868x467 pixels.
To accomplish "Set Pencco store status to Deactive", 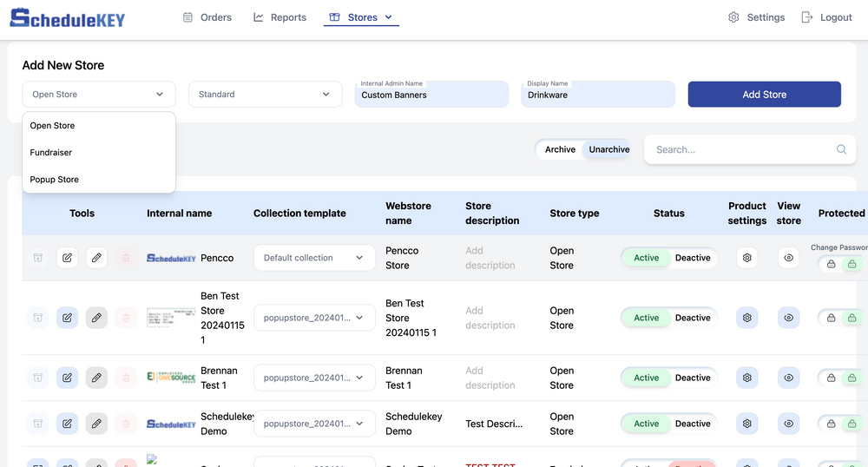I will (692, 258).
